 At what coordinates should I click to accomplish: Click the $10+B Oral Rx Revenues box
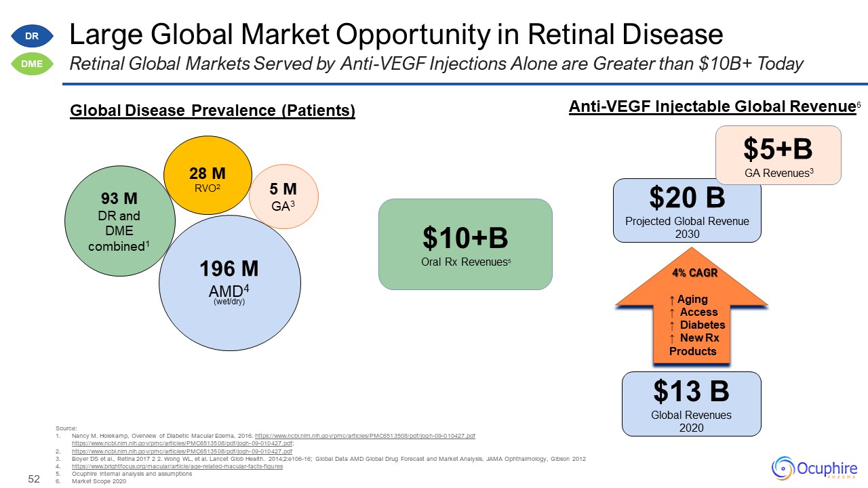(x=465, y=244)
